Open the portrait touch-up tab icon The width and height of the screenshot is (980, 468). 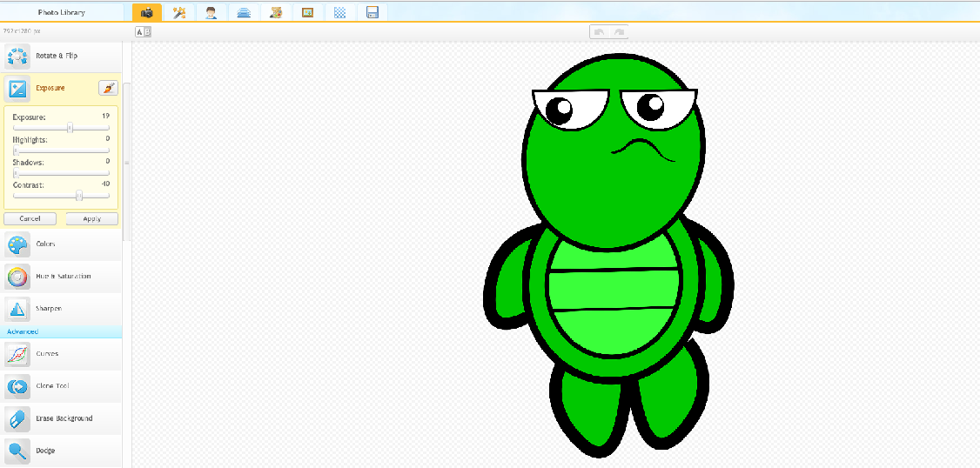coord(211,12)
